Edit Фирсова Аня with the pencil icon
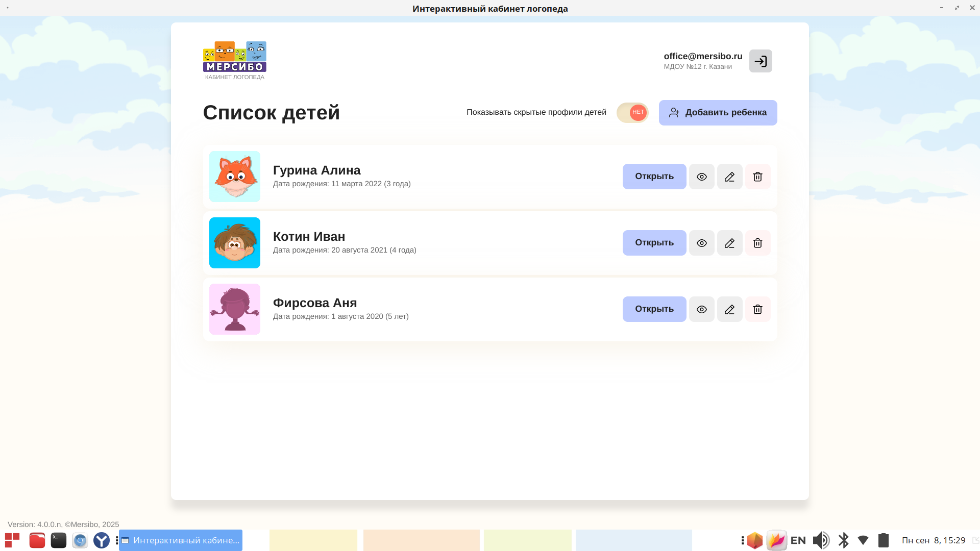 click(x=729, y=309)
